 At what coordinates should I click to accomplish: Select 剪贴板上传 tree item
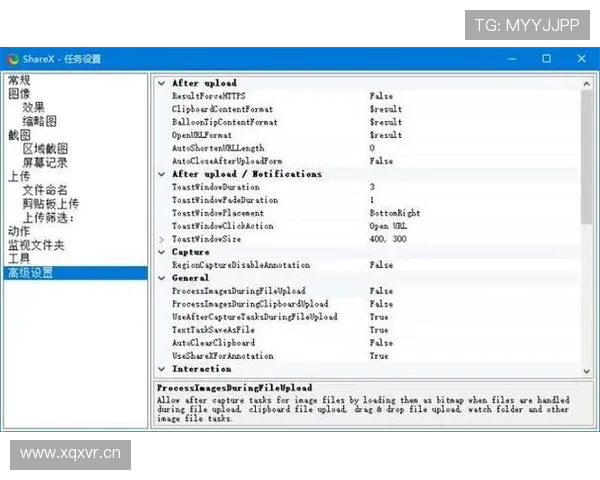(x=50, y=204)
